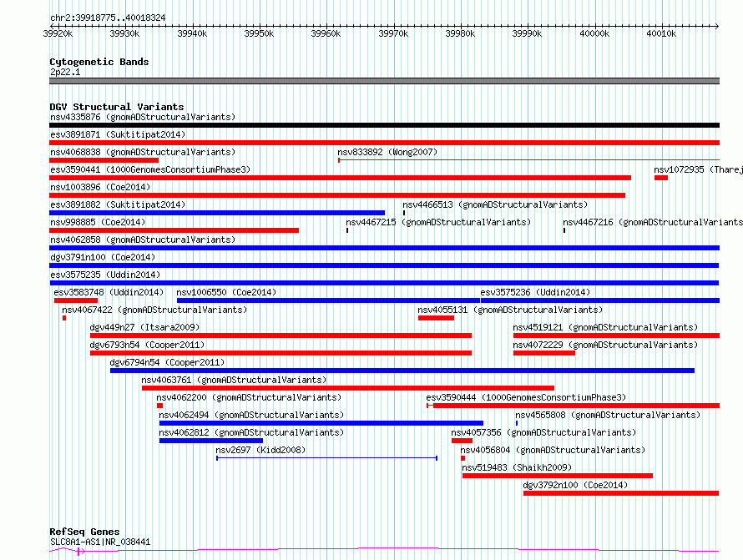This screenshot has width=743, height=560.
Task: Open the nsv4467215 variant label
Action: click(438, 222)
